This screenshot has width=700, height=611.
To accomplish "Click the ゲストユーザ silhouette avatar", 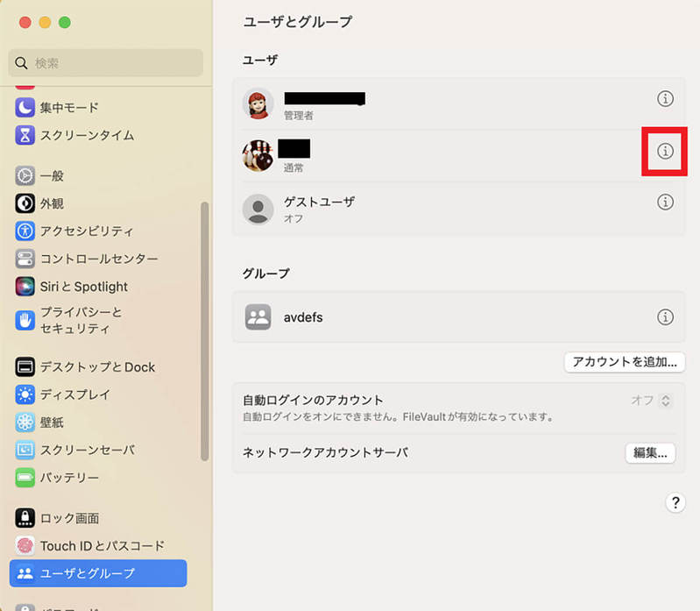I will coord(258,209).
